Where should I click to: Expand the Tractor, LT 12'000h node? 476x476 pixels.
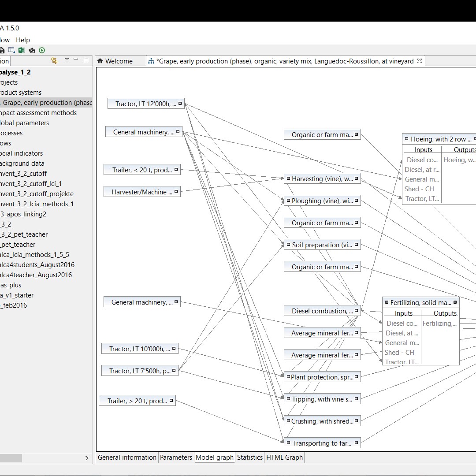click(180, 103)
